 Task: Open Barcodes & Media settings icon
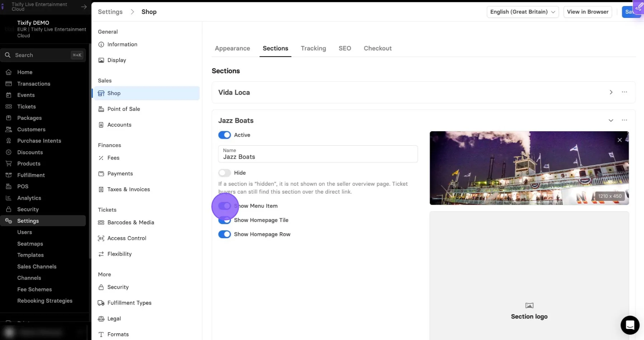pos(101,223)
